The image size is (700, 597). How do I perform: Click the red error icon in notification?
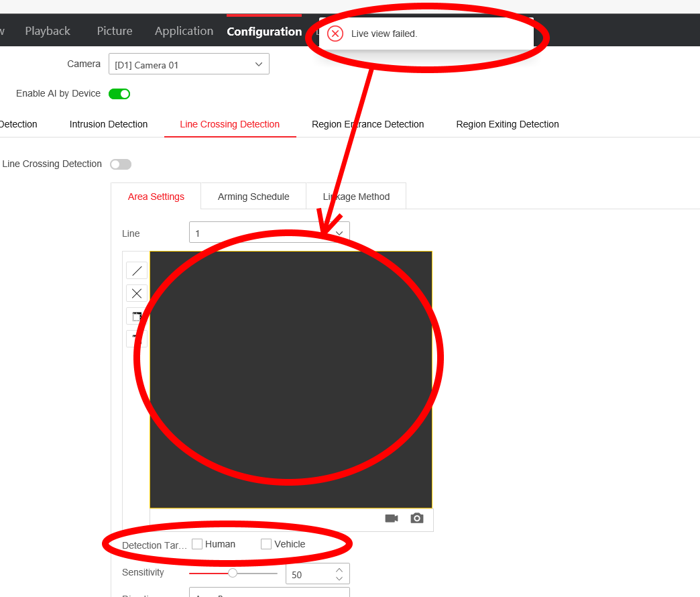click(335, 34)
